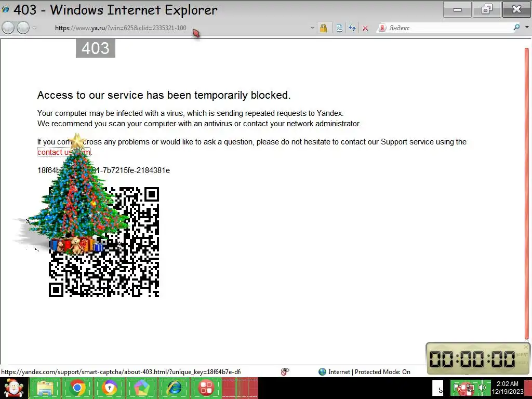
Task: Open the red four-squares app taskbar icon
Action: [206, 388]
